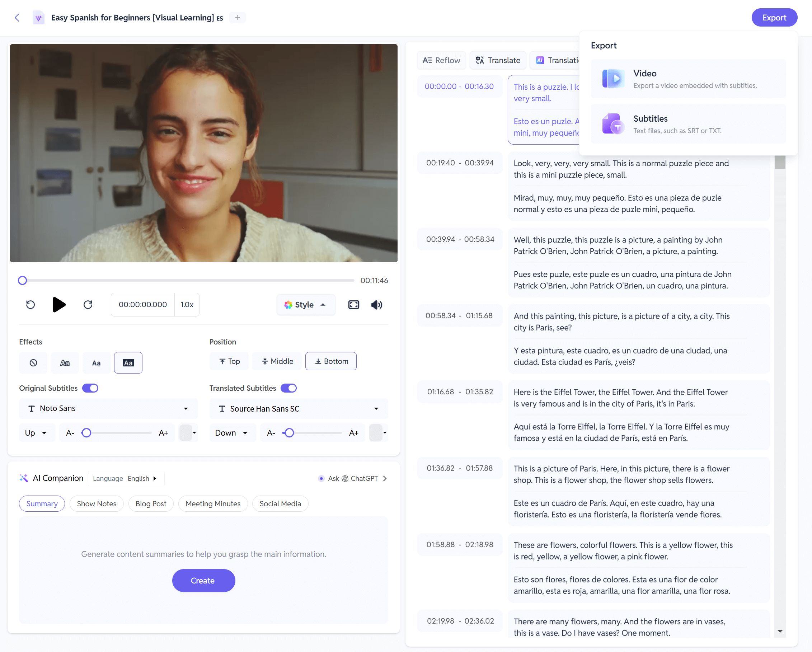Switch to the Show Notes tab

(97, 504)
